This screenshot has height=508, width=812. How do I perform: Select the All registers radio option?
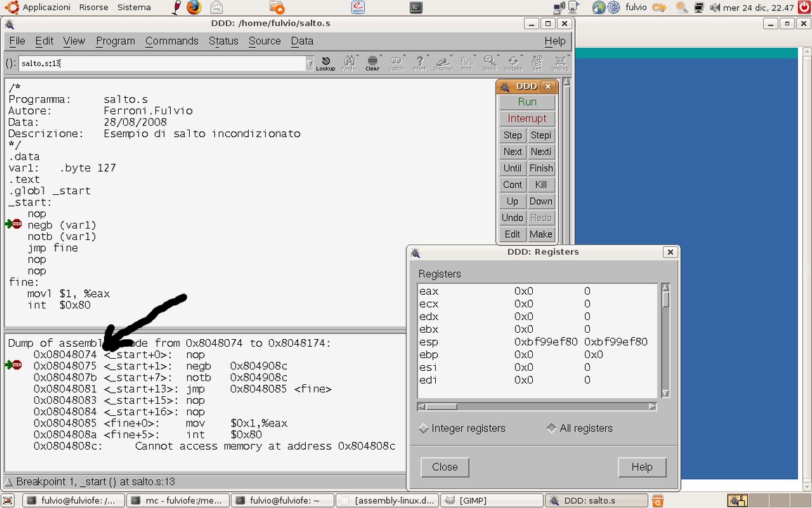[x=579, y=428]
